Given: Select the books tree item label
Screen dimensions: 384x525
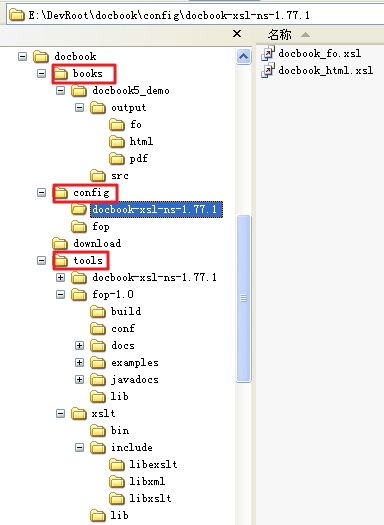Looking at the screenshot, I should pyautogui.click(x=88, y=73).
